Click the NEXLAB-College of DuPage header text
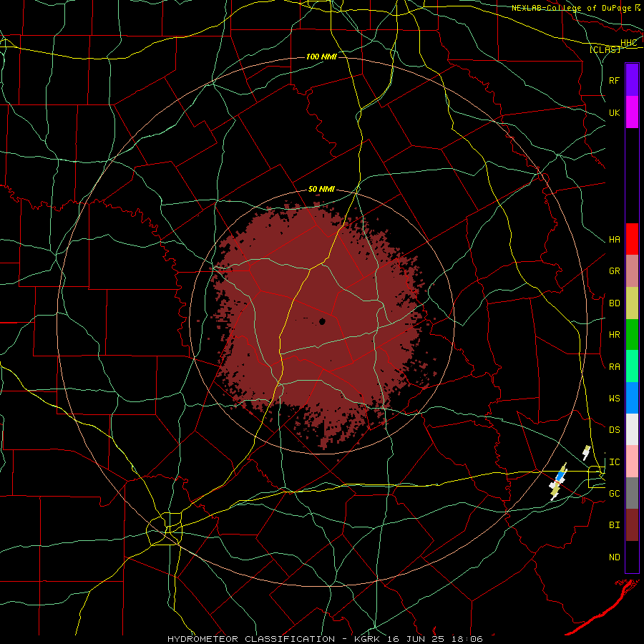Viewport: 644px width, 644px height. point(572,8)
